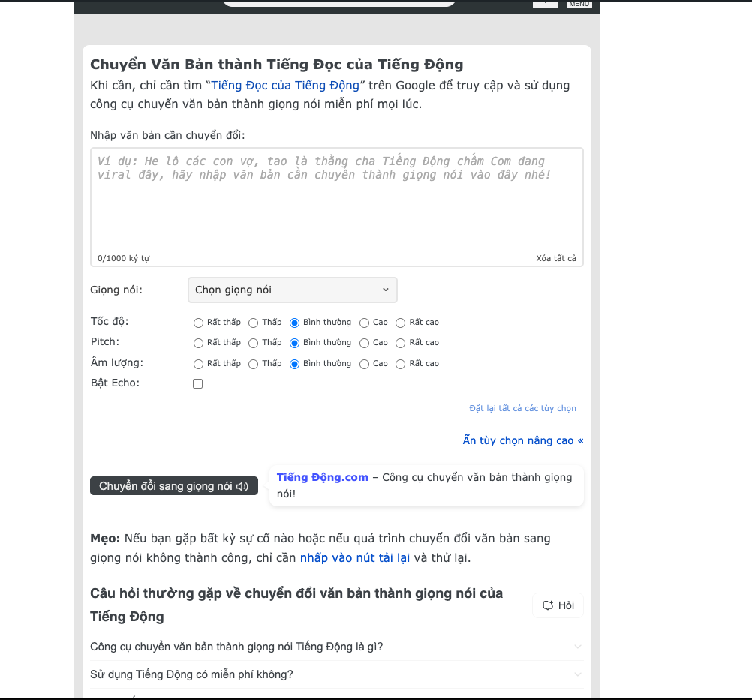The height and width of the screenshot is (700, 752).
Task: Select 'Thấp' for Tốc độ
Action: pyautogui.click(x=253, y=323)
